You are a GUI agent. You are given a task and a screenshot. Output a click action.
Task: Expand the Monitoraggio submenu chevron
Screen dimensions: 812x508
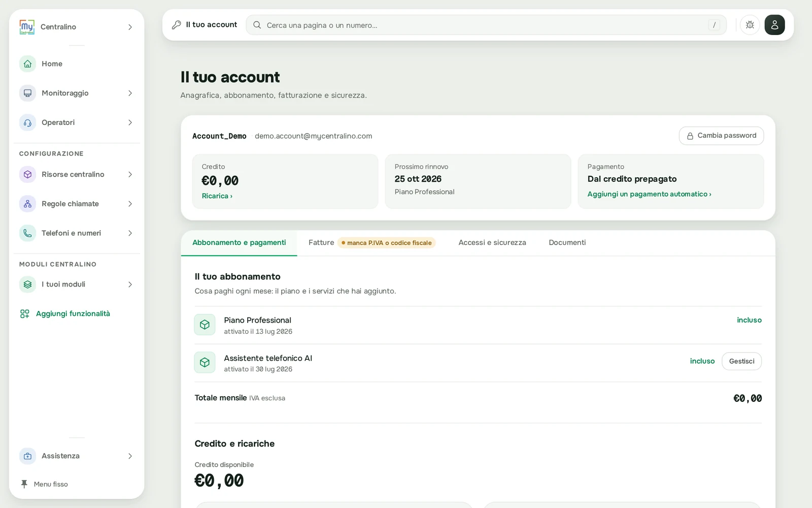click(130, 93)
